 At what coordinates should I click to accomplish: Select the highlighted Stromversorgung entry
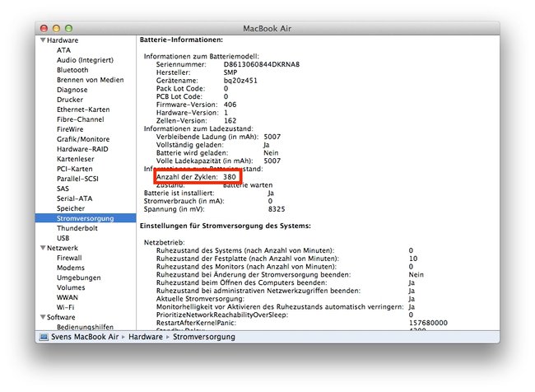[x=86, y=218]
